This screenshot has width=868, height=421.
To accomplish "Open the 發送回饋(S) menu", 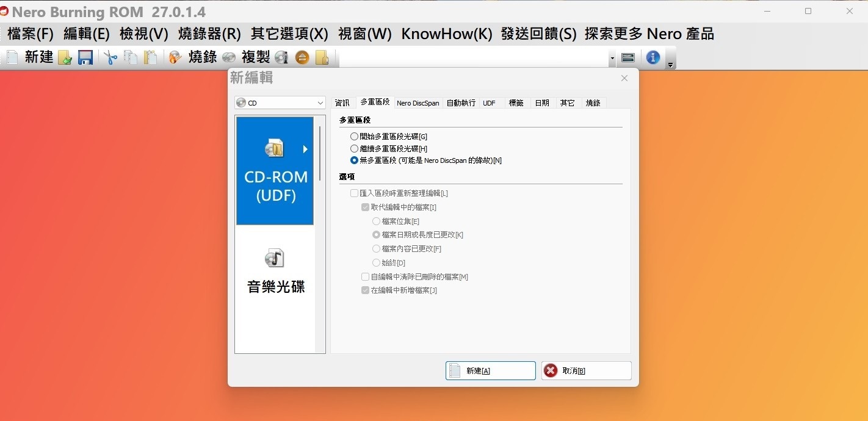I will click(x=539, y=34).
